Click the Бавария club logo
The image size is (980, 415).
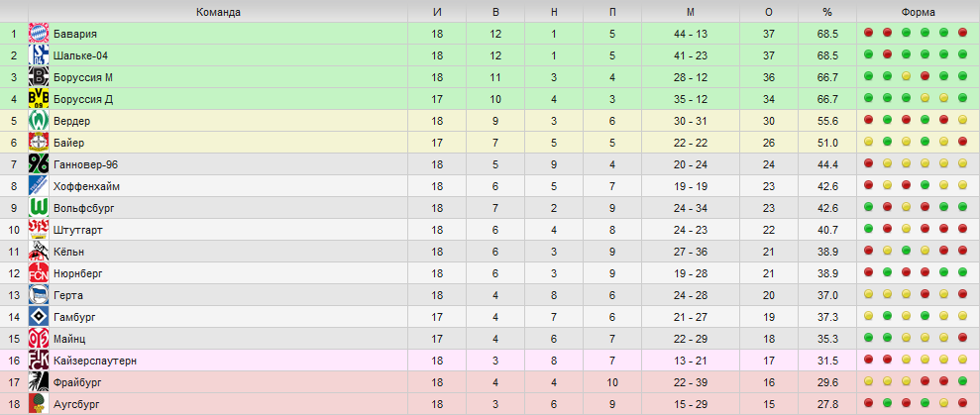39,34
